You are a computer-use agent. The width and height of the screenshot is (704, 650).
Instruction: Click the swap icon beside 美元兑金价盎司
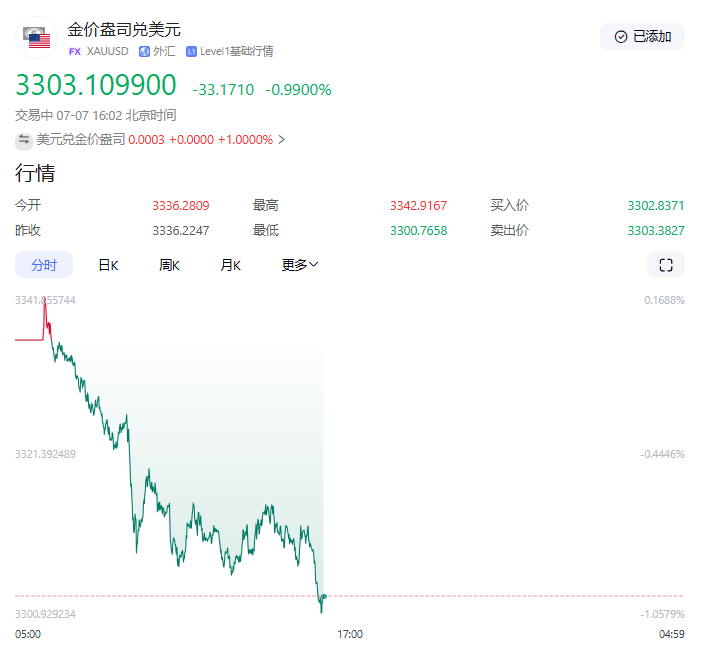coord(23,140)
